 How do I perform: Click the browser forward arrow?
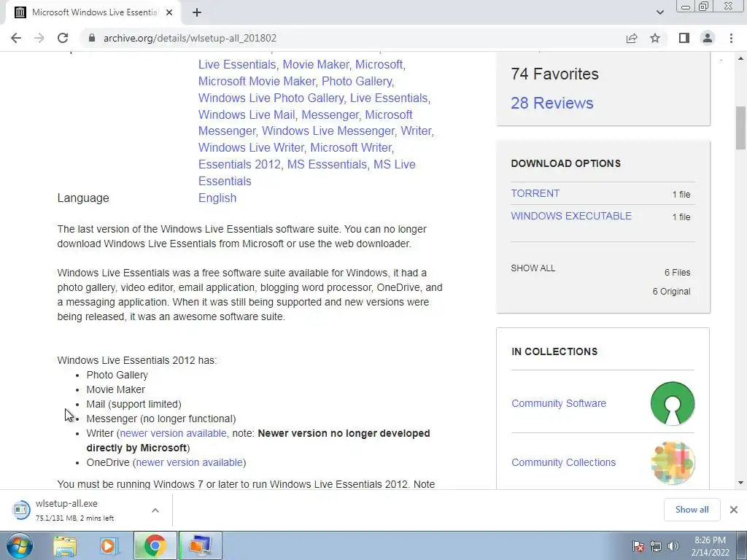(x=39, y=38)
